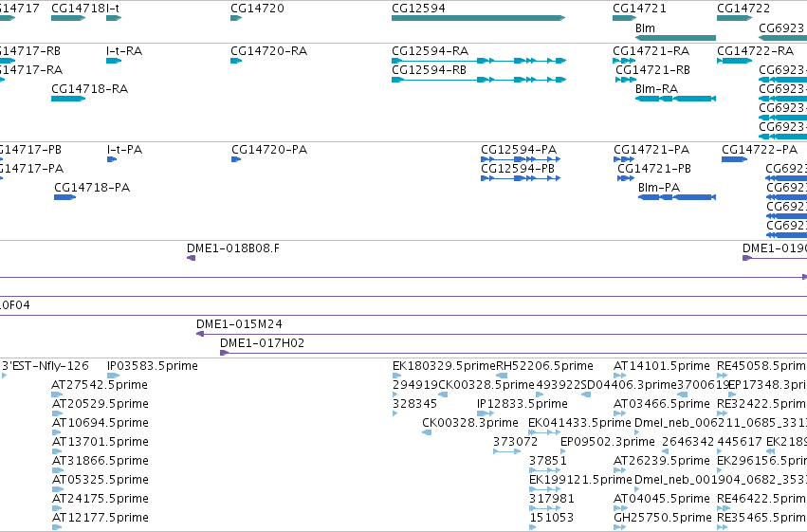Select the AT20529.5prime EST
The width and height of the screenshot is (807, 532).
click(x=57, y=413)
